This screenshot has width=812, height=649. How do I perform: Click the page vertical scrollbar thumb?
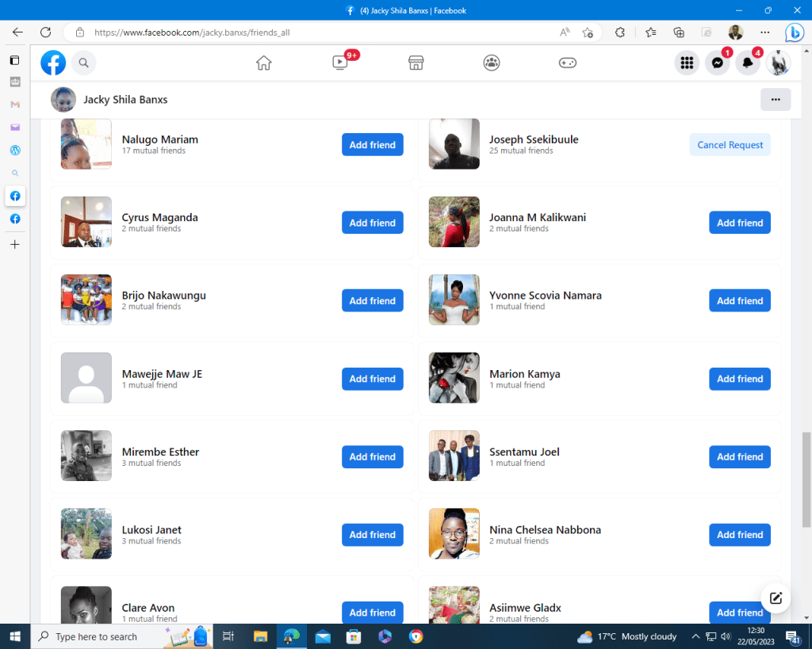(x=806, y=478)
